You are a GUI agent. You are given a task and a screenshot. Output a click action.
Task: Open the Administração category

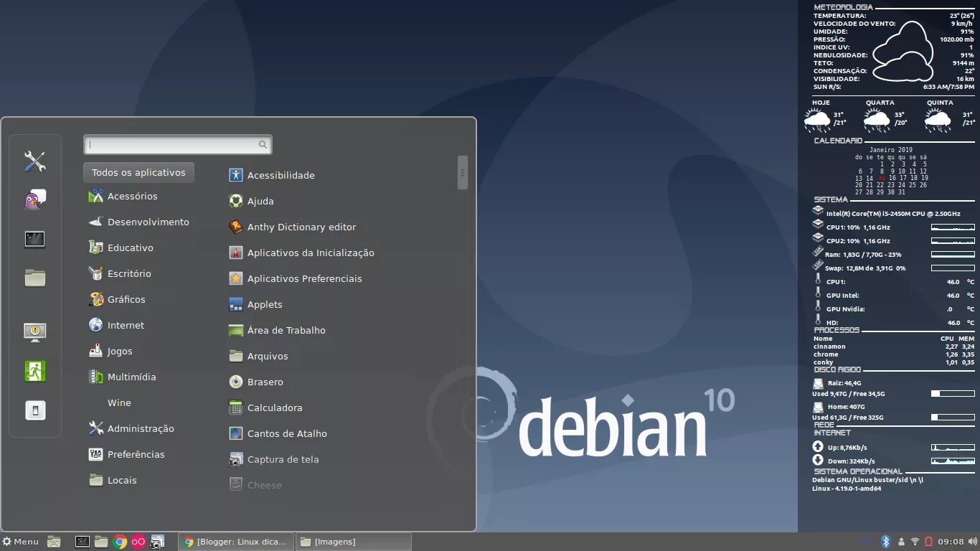coord(131,428)
